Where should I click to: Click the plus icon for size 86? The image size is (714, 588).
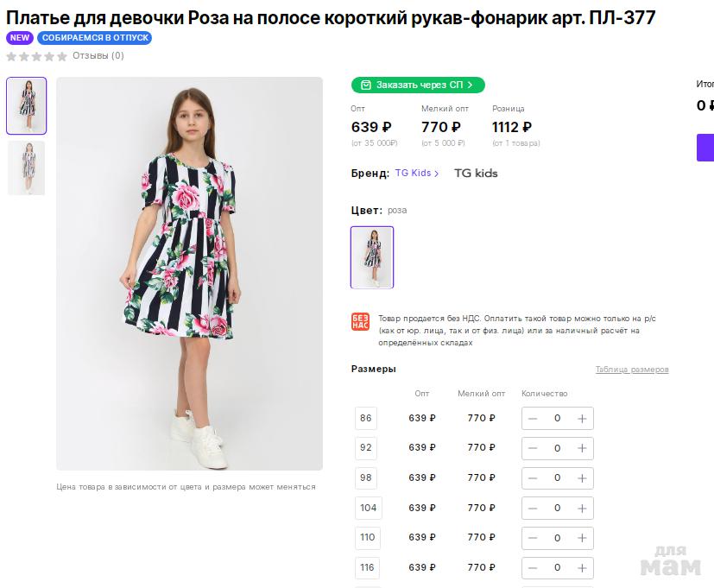(x=582, y=418)
